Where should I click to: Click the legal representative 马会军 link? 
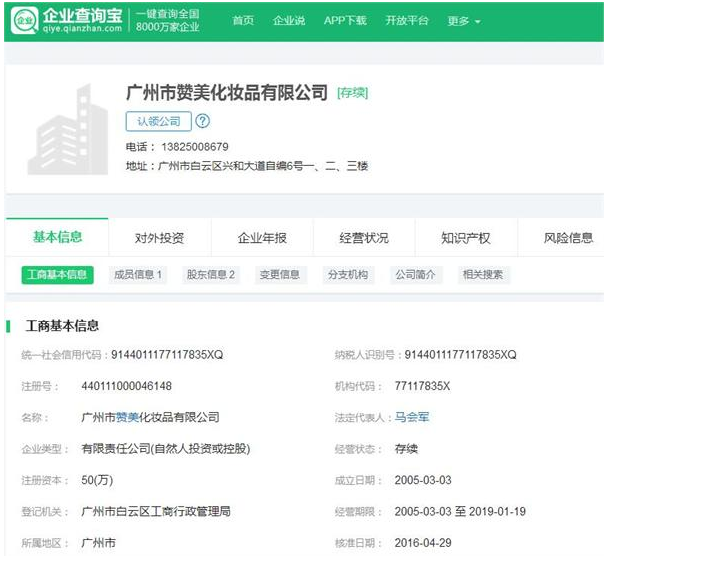coord(412,417)
